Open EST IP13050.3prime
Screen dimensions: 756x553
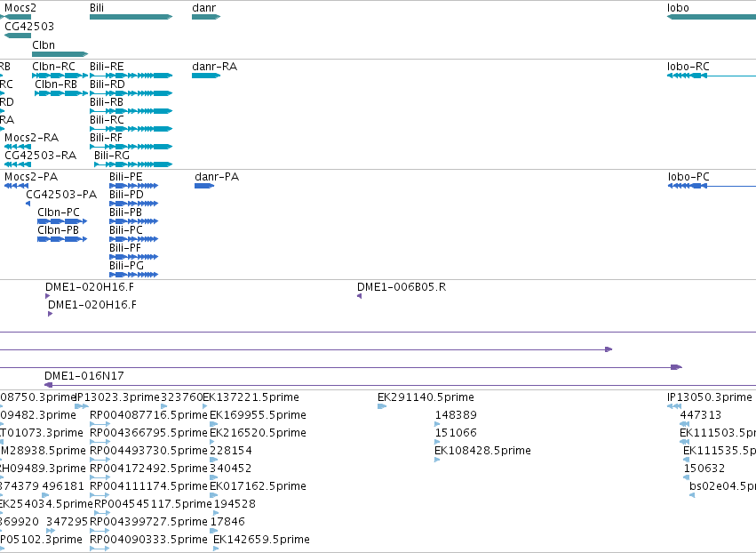pos(674,406)
